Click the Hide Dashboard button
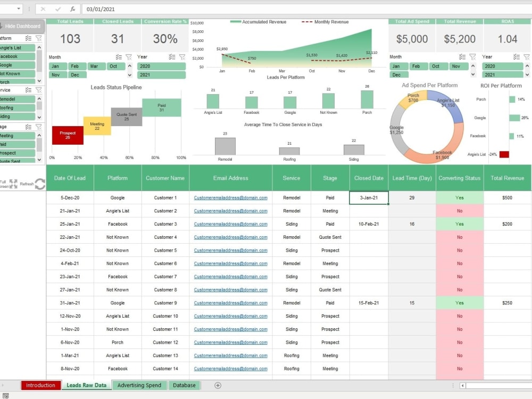Image resolution: width=532 pixels, height=399 pixels. [x=22, y=26]
